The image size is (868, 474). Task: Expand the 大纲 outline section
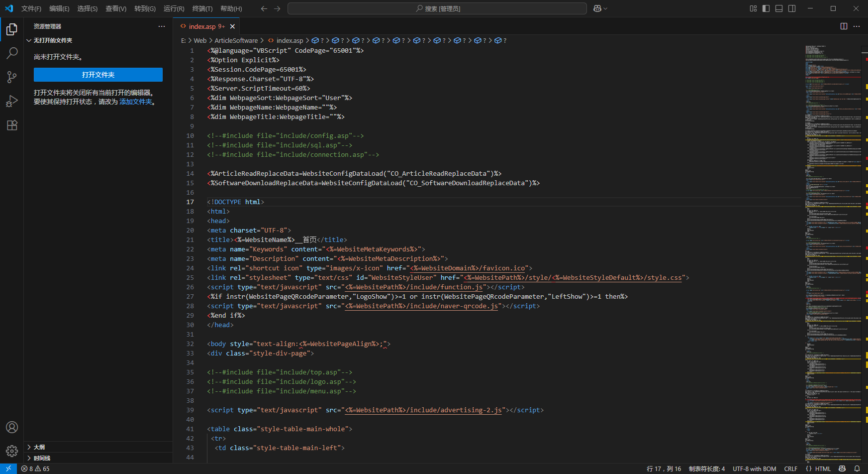coord(39,447)
